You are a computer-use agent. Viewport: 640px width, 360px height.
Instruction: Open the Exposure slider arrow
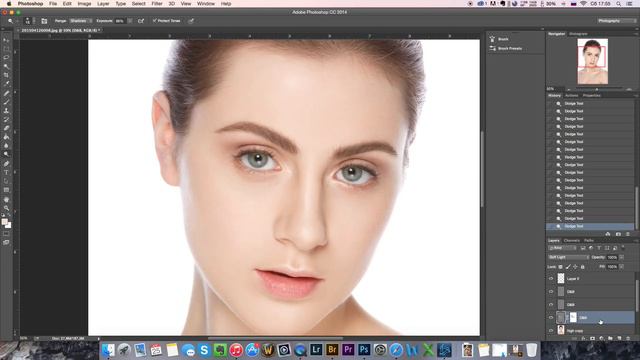[129, 21]
